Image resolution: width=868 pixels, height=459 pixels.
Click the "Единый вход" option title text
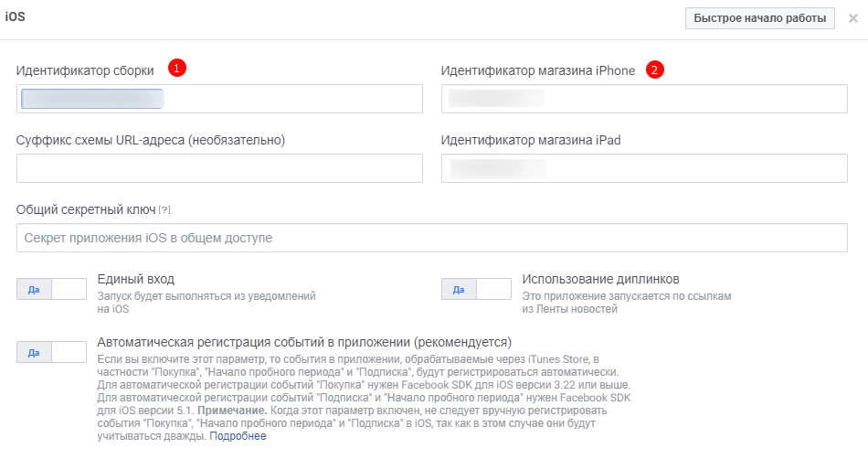click(135, 279)
